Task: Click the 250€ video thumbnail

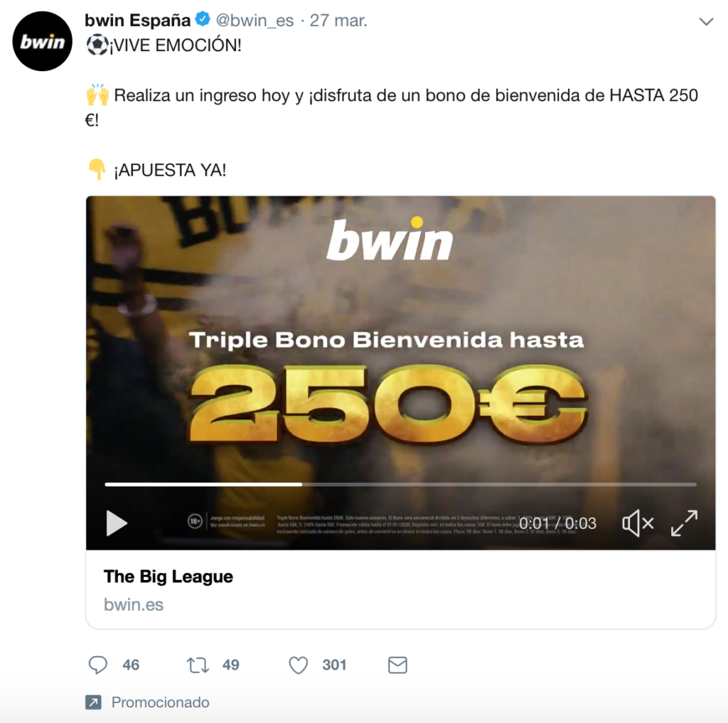Action: [401, 373]
